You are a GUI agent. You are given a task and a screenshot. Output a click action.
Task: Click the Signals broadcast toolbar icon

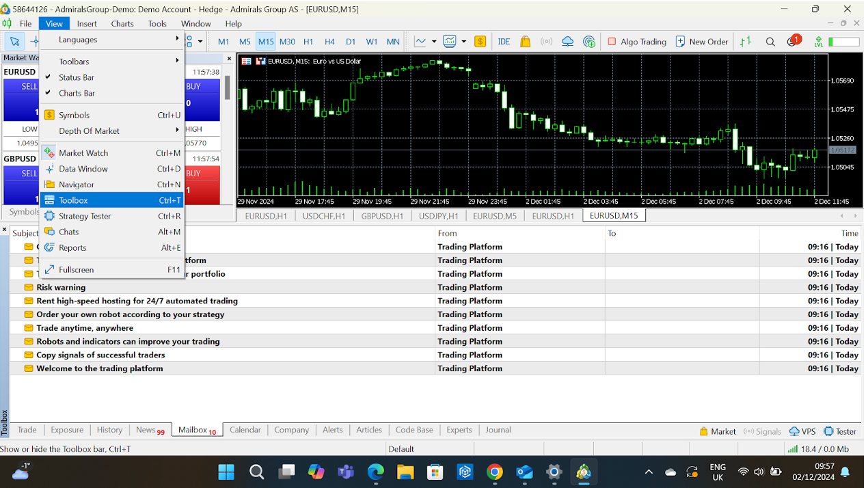pos(546,42)
